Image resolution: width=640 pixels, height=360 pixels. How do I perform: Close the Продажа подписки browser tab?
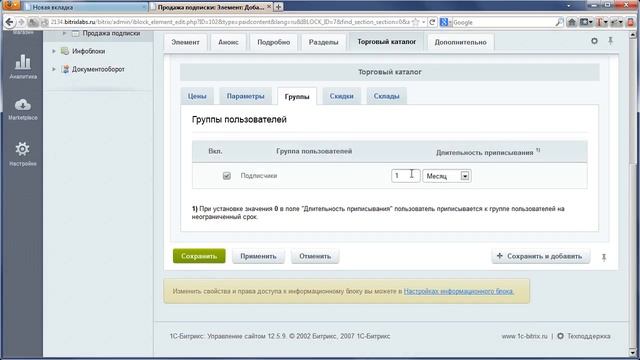(x=269, y=7)
